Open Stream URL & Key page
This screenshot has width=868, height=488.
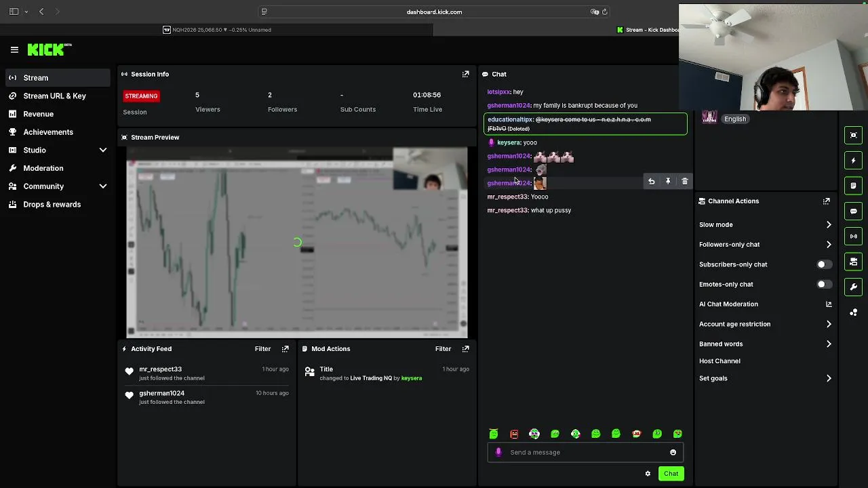click(x=57, y=96)
